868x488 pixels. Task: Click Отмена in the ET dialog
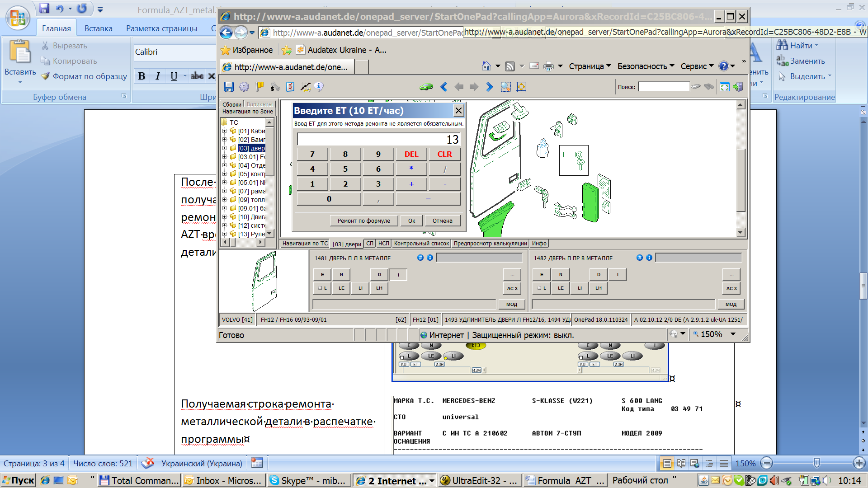click(442, 221)
